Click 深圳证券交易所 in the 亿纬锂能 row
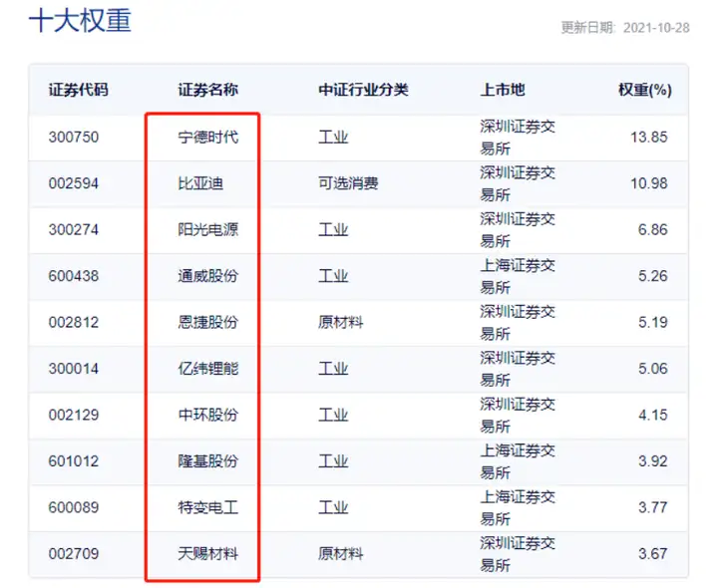Image resolution: width=718 pixels, height=588 pixels. coord(518,370)
